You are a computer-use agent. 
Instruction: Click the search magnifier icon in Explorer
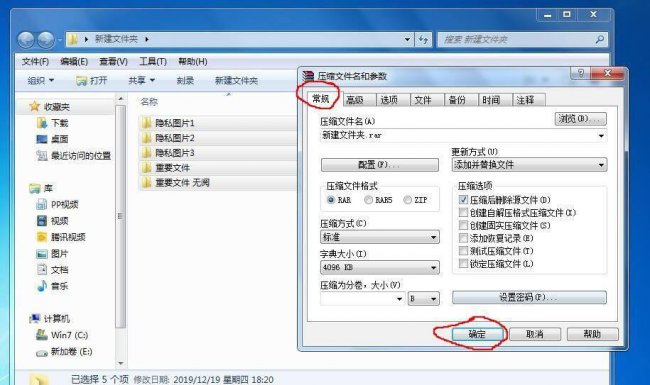click(599, 39)
